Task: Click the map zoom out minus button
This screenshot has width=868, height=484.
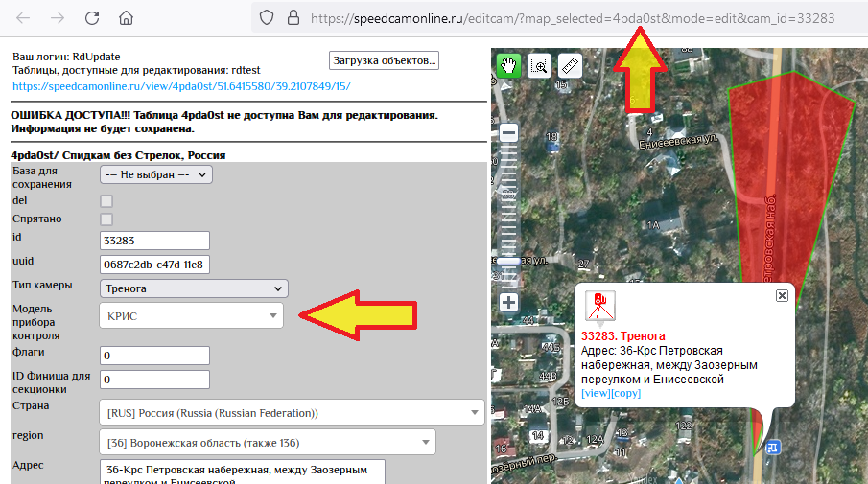Action: click(509, 132)
